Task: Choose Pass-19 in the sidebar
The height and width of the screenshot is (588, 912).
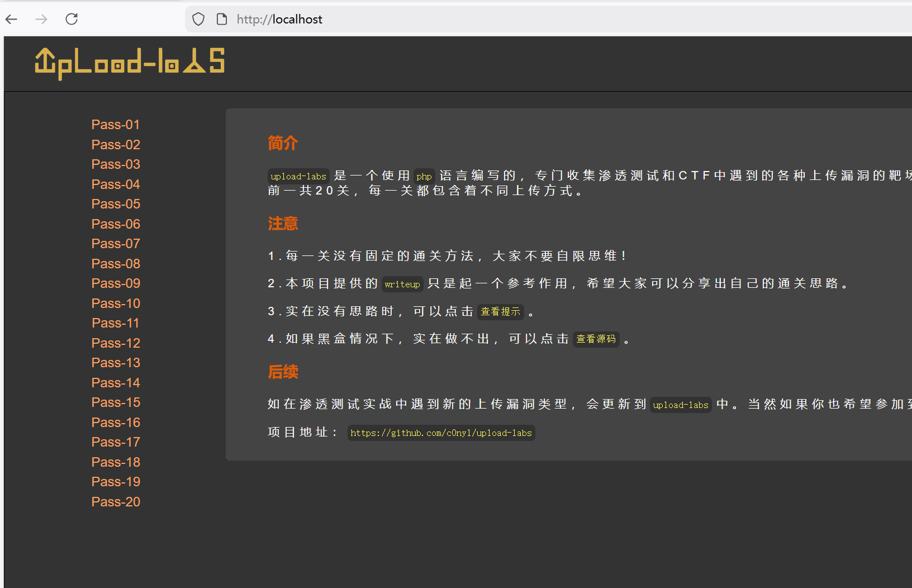Action: coord(116,482)
